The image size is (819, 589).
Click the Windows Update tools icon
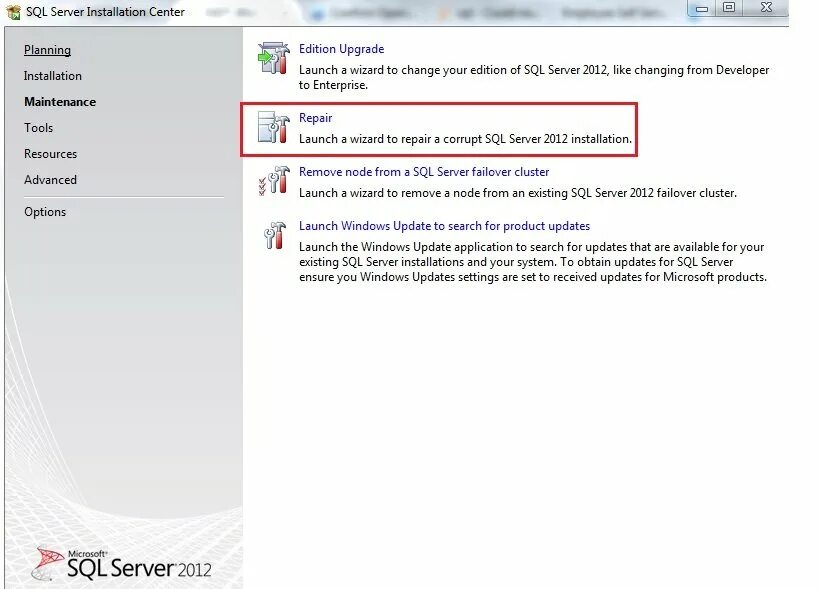pos(275,235)
